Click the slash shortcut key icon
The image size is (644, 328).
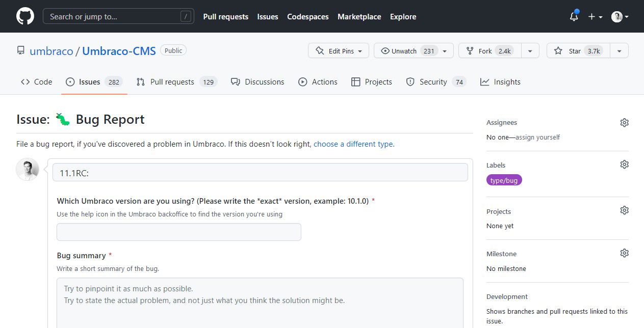click(186, 17)
